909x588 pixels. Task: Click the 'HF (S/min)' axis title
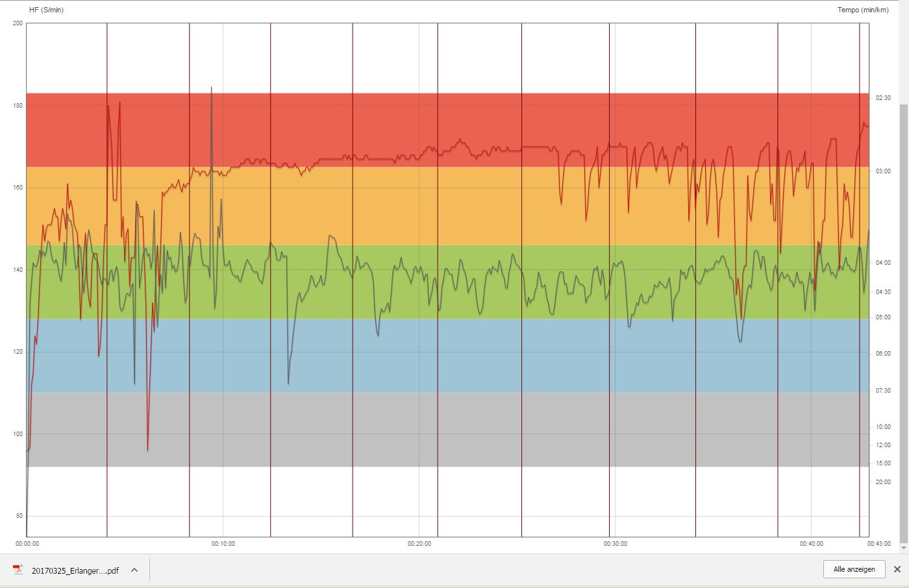click(47, 10)
